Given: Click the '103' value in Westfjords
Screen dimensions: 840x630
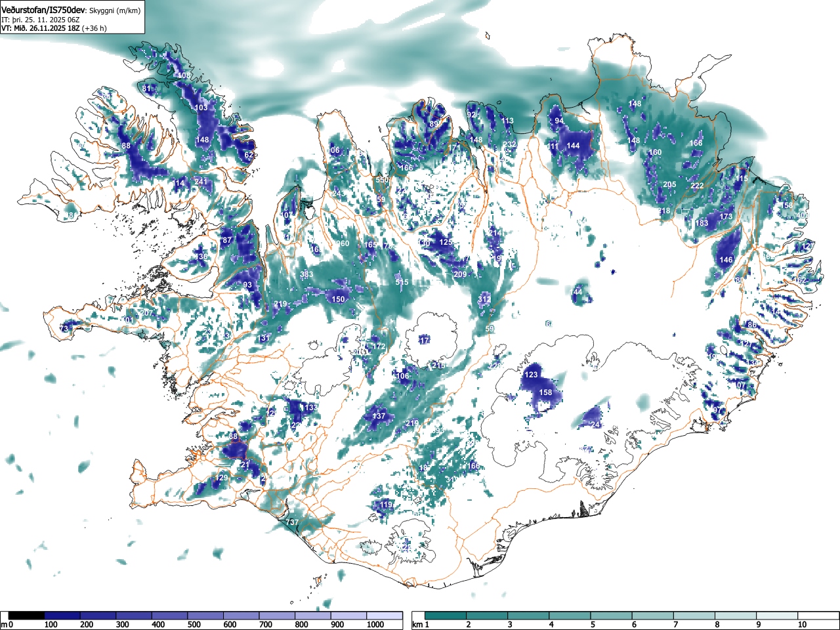Looking at the screenshot, I should [201, 108].
